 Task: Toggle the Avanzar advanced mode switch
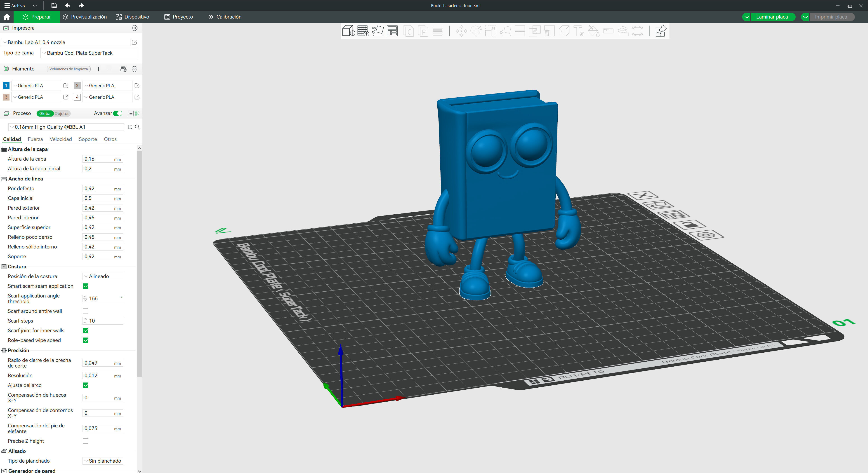click(118, 113)
